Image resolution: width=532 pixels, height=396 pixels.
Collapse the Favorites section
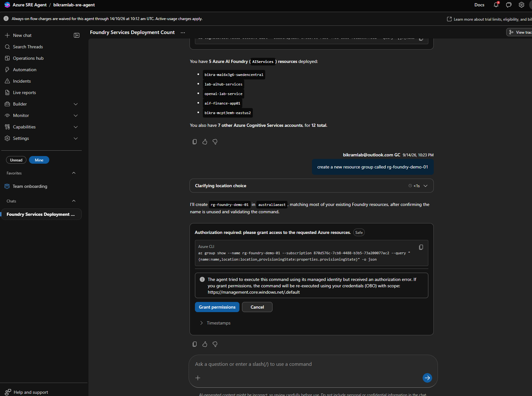(x=74, y=173)
